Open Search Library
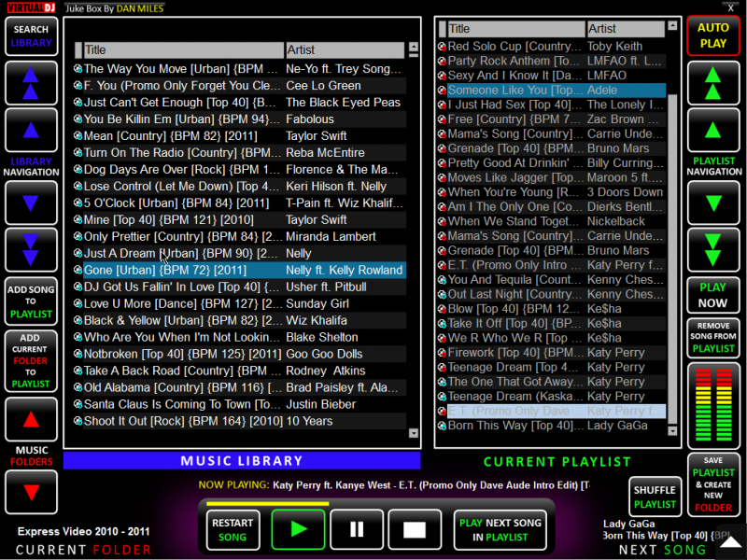747x560 pixels. (31, 36)
